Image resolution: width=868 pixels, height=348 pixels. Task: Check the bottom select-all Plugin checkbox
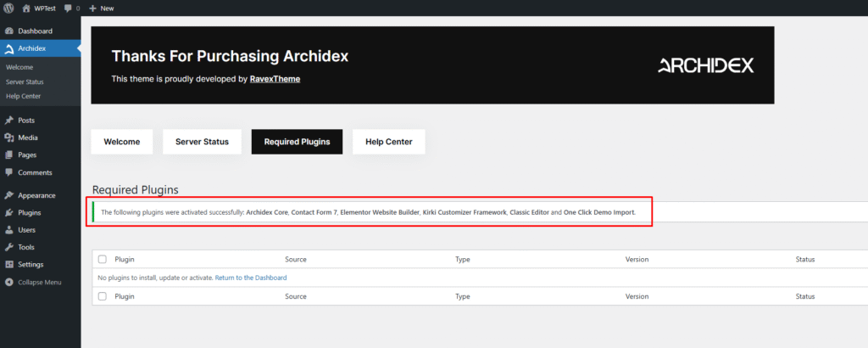tap(103, 296)
